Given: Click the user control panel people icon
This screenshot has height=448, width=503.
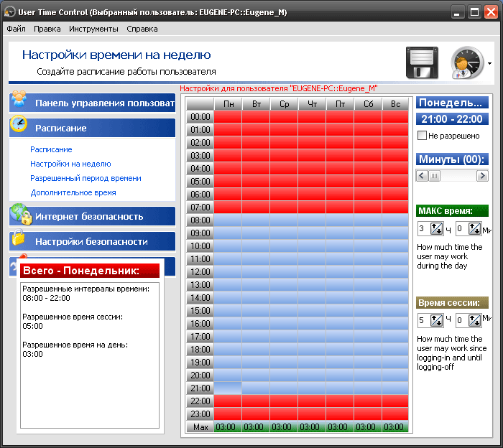Looking at the screenshot, I should [x=19, y=100].
